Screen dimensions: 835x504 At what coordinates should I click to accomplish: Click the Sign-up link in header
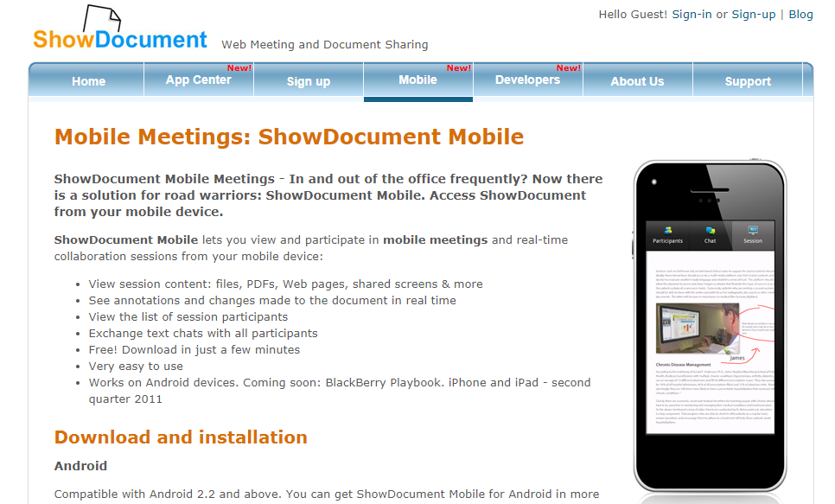(754, 15)
